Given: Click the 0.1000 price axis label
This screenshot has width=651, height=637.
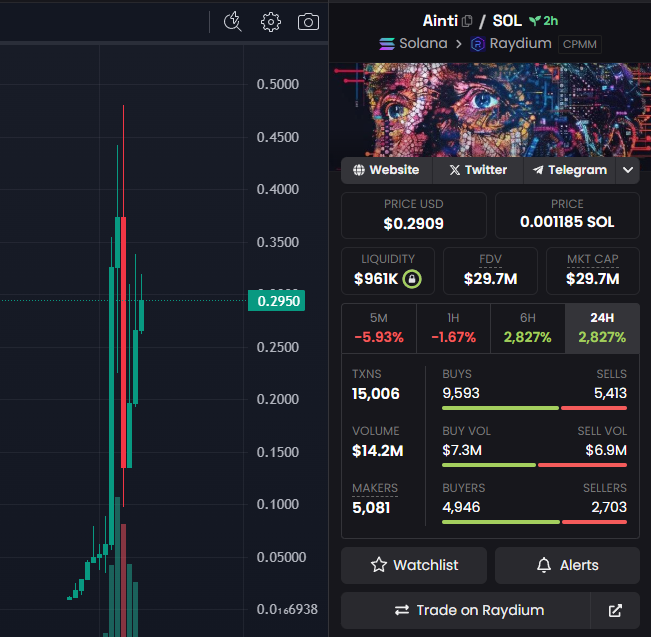Looking at the screenshot, I should click(x=278, y=504).
